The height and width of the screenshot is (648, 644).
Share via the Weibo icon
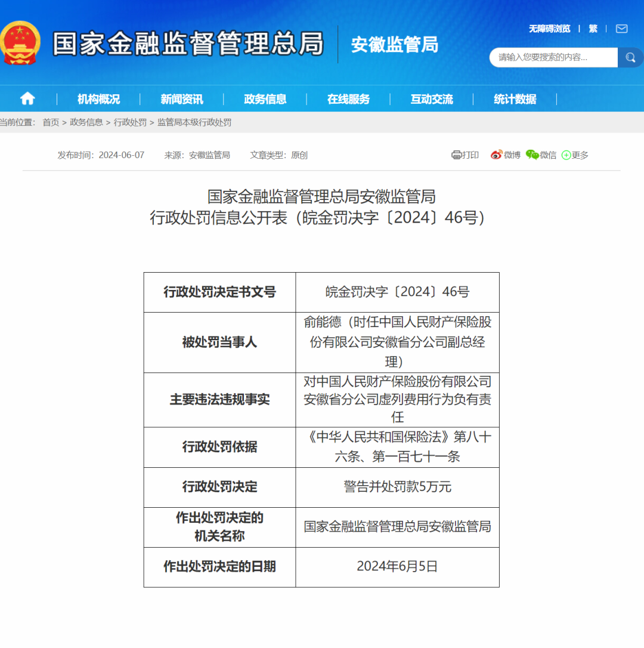[x=496, y=155]
